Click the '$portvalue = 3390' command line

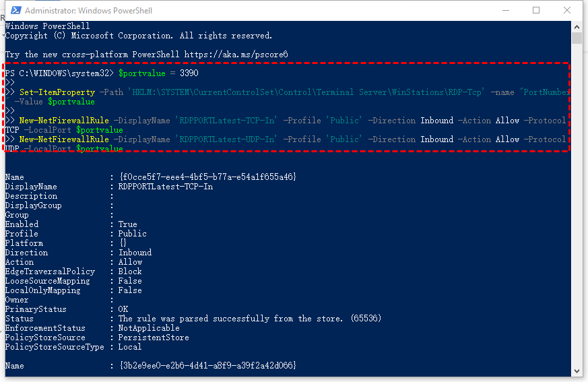point(158,73)
